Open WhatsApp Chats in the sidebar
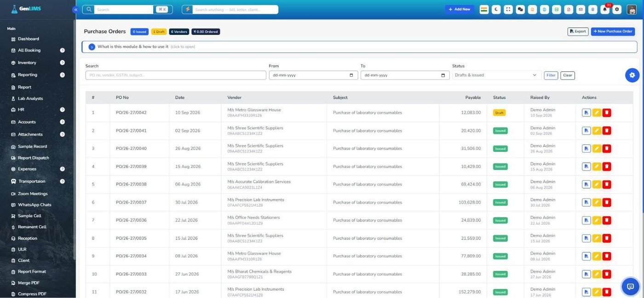Image resolution: width=644 pixels, height=298 pixels. [x=34, y=205]
